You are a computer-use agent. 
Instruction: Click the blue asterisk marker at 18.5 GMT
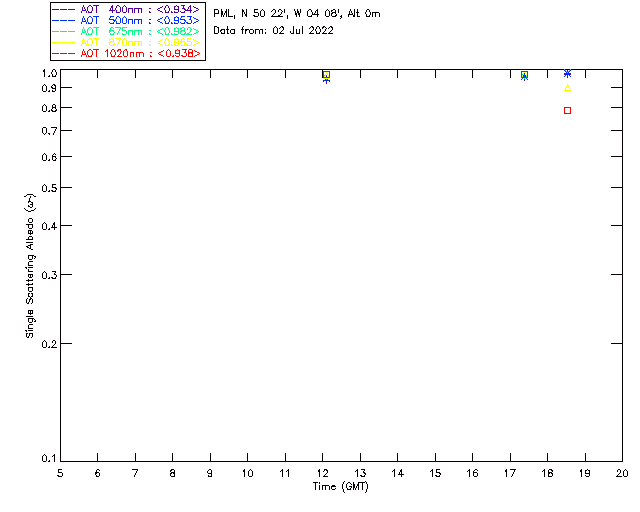pyautogui.click(x=567, y=73)
